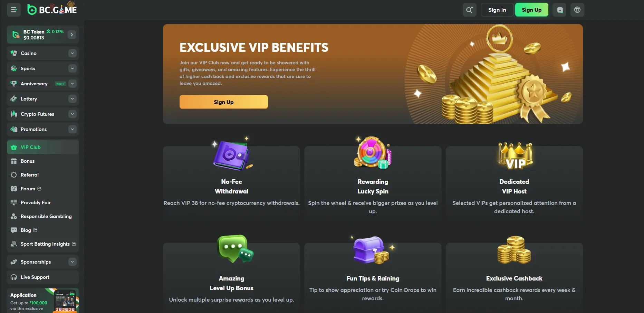
Task: Expand the Sports menu chevron
Action: (x=72, y=68)
